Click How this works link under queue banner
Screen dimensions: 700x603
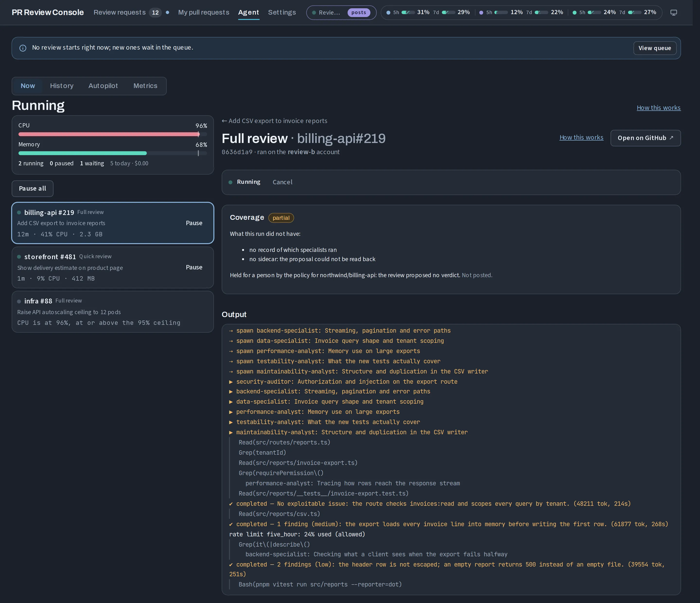pos(658,108)
